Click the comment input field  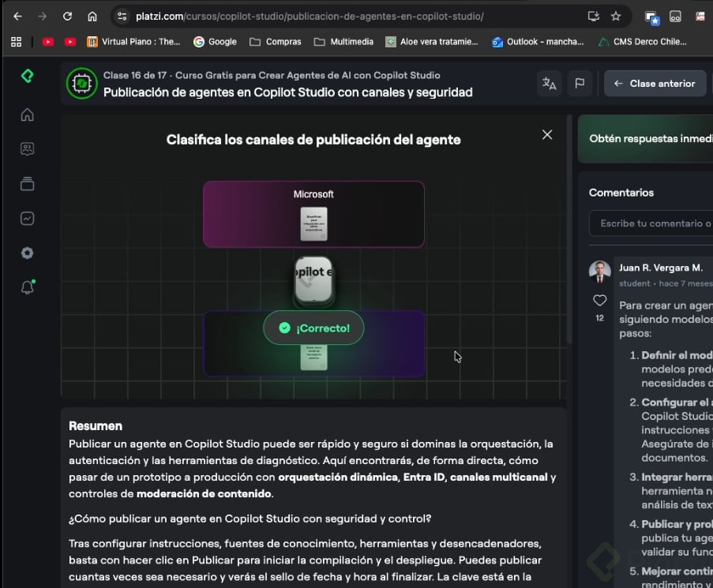pyautogui.click(x=651, y=223)
